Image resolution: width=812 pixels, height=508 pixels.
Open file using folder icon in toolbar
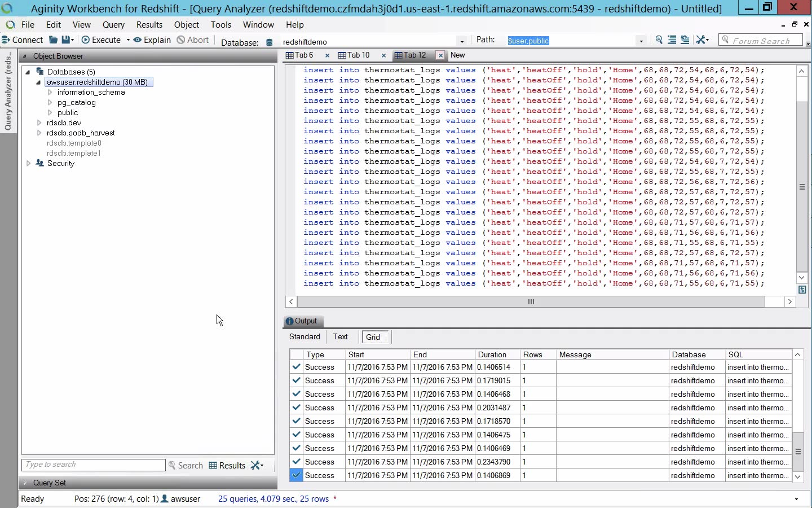click(x=54, y=40)
